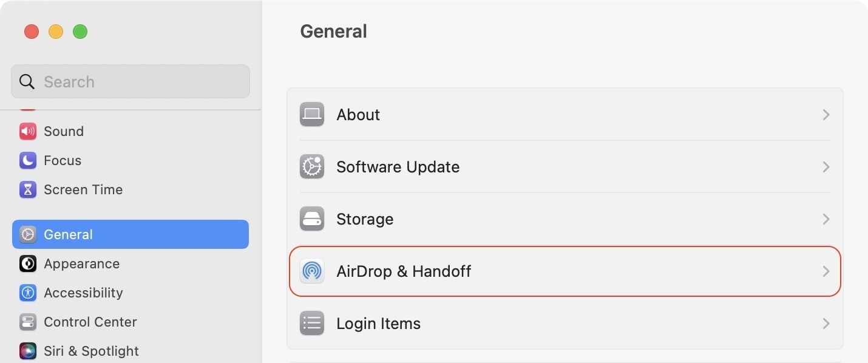The width and height of the screenshot is (868, 363).
Task: Open the Login Items list icon
Action: [x=311, y=324]
